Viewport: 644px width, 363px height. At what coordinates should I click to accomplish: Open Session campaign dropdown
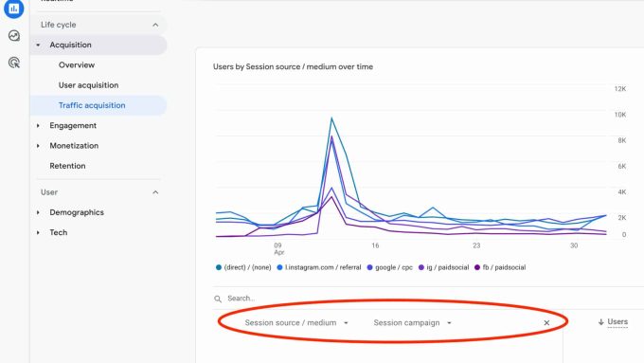tap(412, 322)
